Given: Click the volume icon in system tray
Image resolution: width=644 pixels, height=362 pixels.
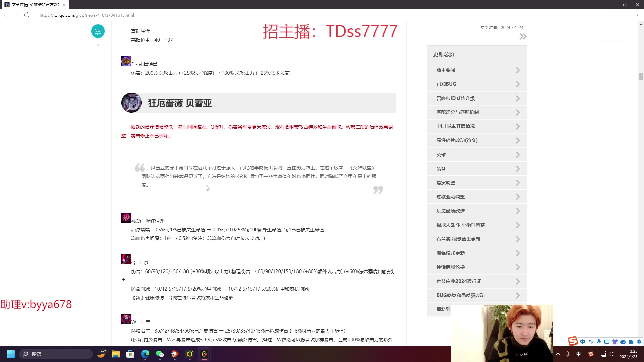Looking at the screenshot, I should [x=611, y=354].
